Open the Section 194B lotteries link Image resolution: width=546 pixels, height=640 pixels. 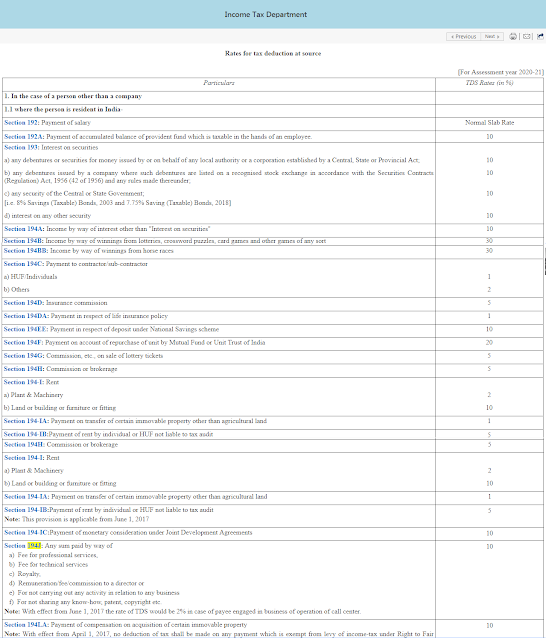[24, 241]
